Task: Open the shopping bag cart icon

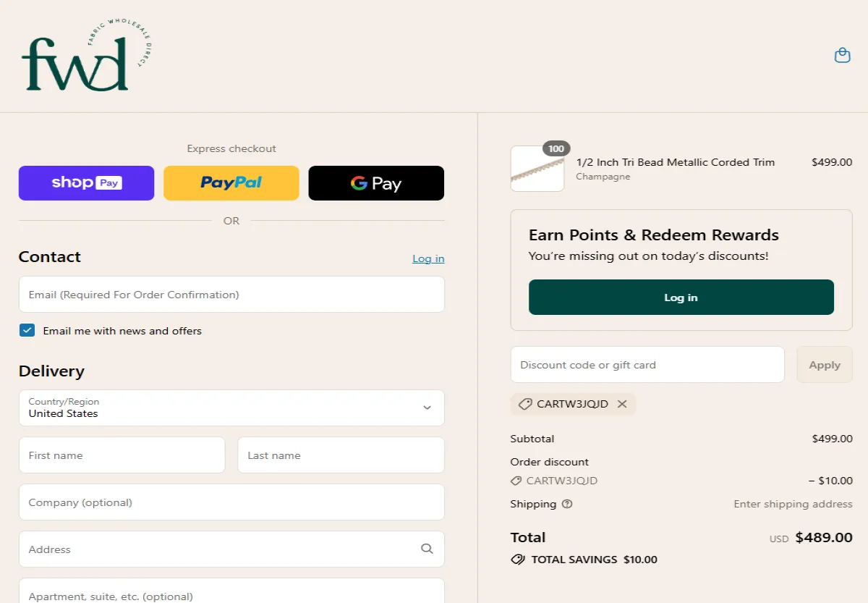Action: pos(842,56)
